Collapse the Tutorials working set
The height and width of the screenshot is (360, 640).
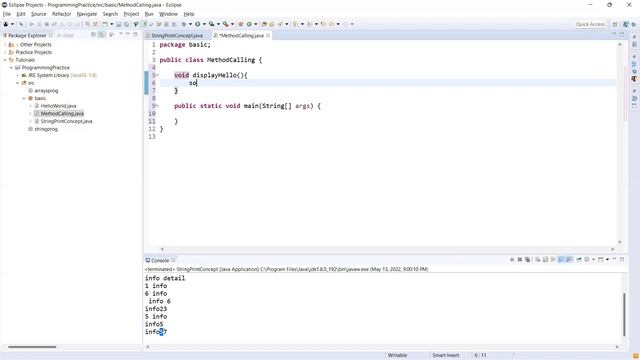coord(5,60)
